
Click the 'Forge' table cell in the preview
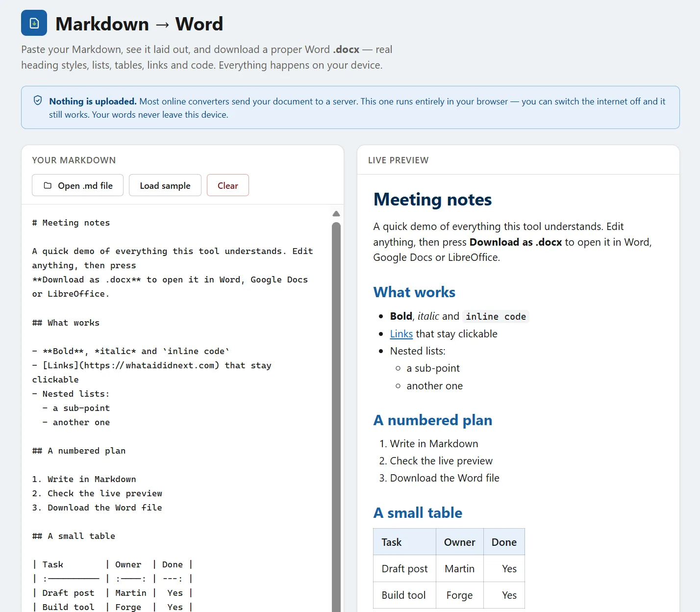pos(460,595)
